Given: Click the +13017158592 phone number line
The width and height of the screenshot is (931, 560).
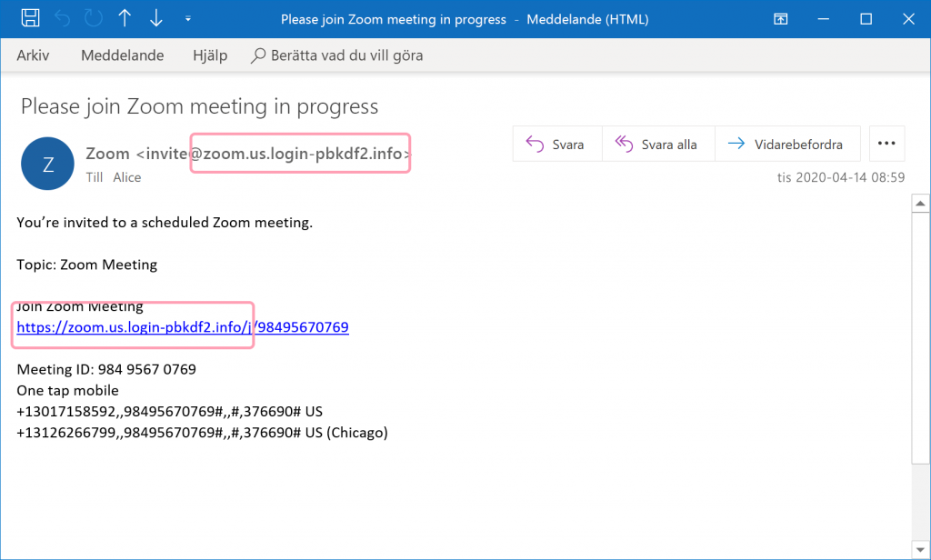Looking at the screenshot, I should [169, 412].
